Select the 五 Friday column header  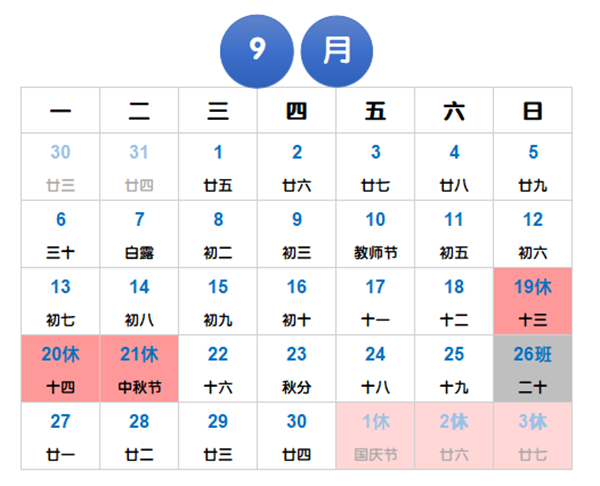(x=375, y=111)
